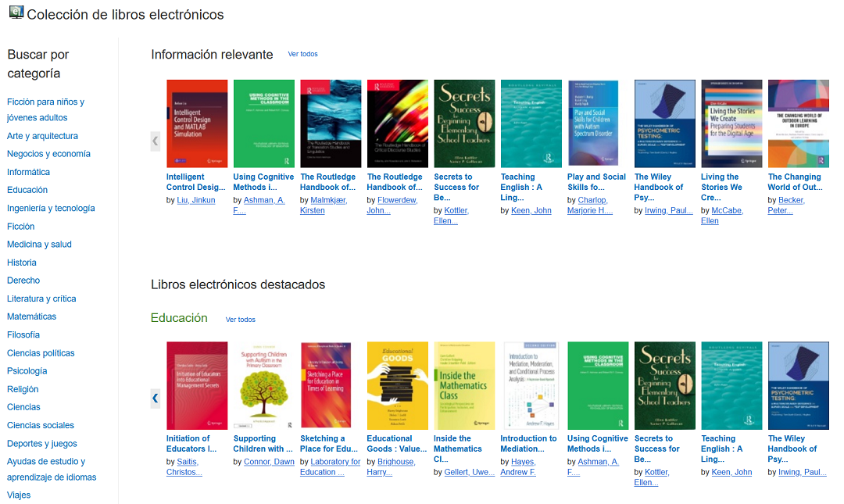Browse Ficción para niños y jóvenes adultos
This screenshot has width=844, height=504.
pyautogui.click(x=46, y=109)
